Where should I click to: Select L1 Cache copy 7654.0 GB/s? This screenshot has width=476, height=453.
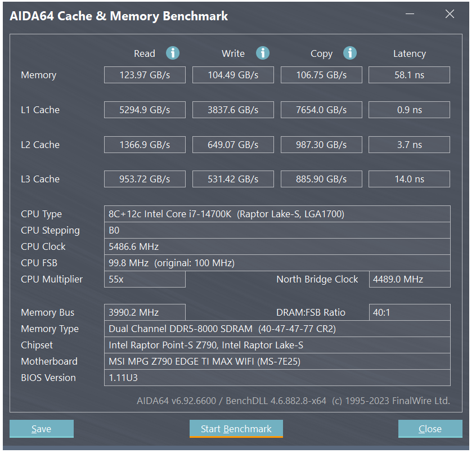click(321, 110)
